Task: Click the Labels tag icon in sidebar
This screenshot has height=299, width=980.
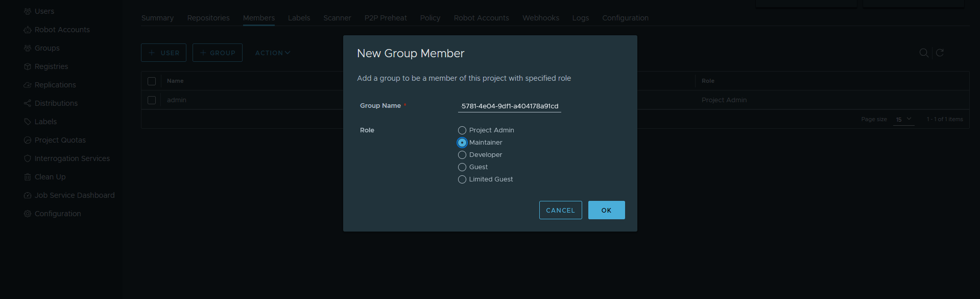Action: [x=28, y=122]
